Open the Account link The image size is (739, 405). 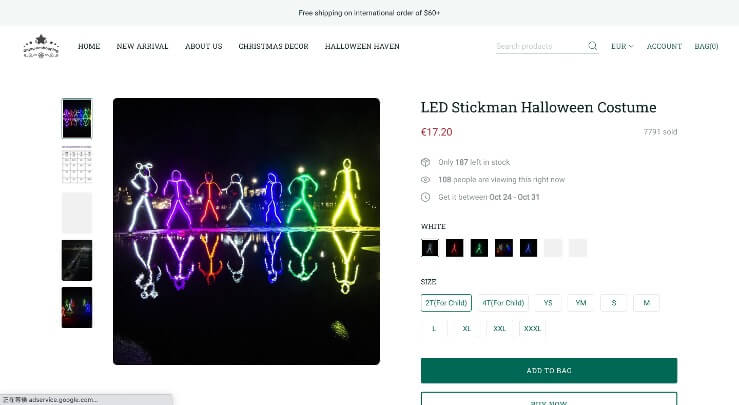tap(664, 46)
